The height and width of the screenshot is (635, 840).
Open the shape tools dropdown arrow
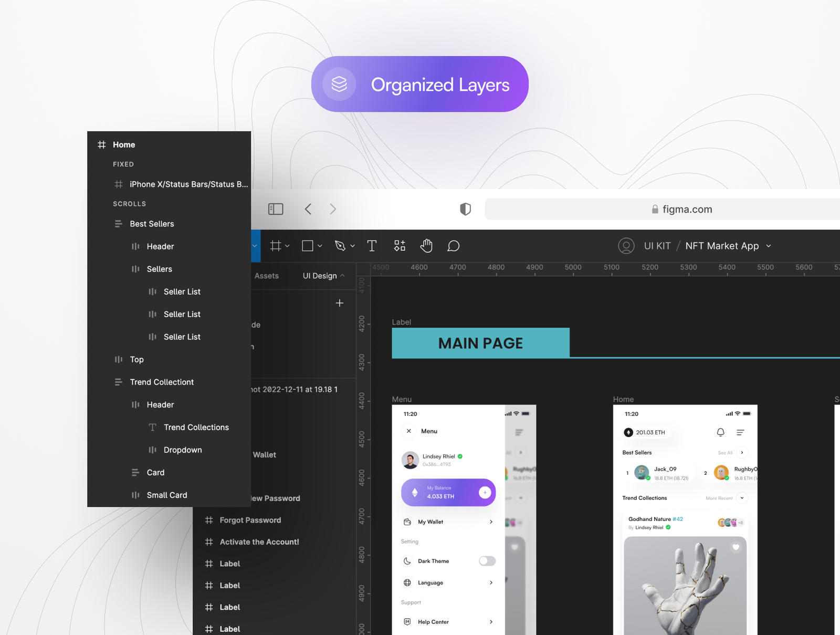(320, 246)
